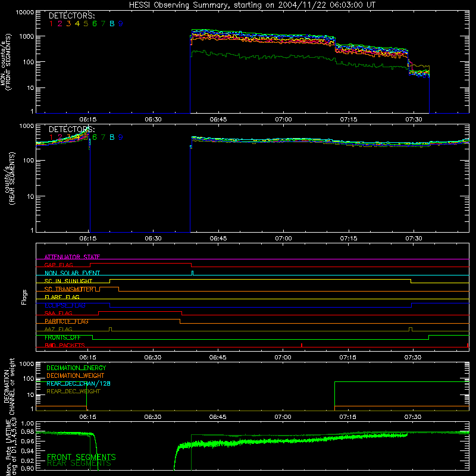The image size is (476, 476).
Task: Select detector 7 in rear segments legend
Action: [x=103, y=137]
